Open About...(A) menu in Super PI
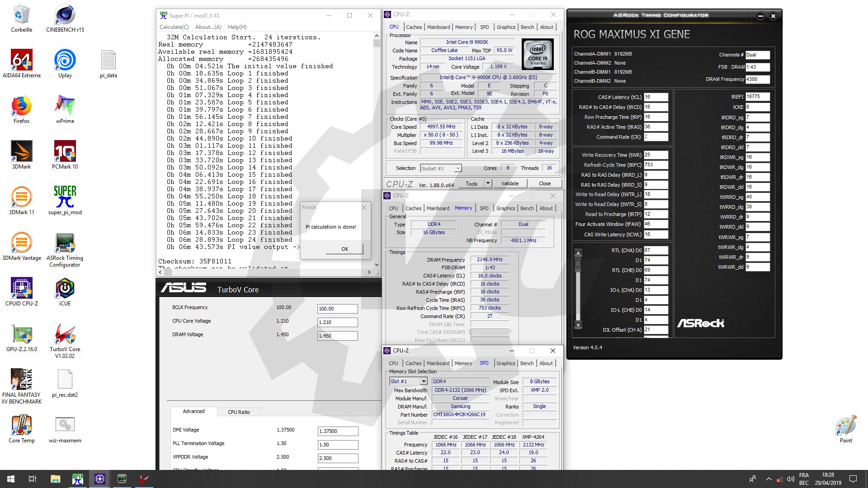868x488 pixels. [x=208, y=27]
